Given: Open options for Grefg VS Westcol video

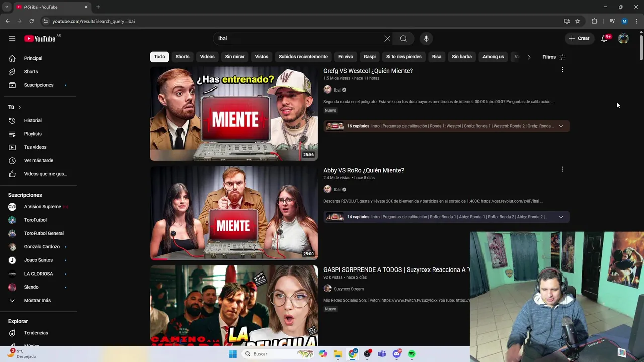Looking at the screenshot, I should [562, 70].
